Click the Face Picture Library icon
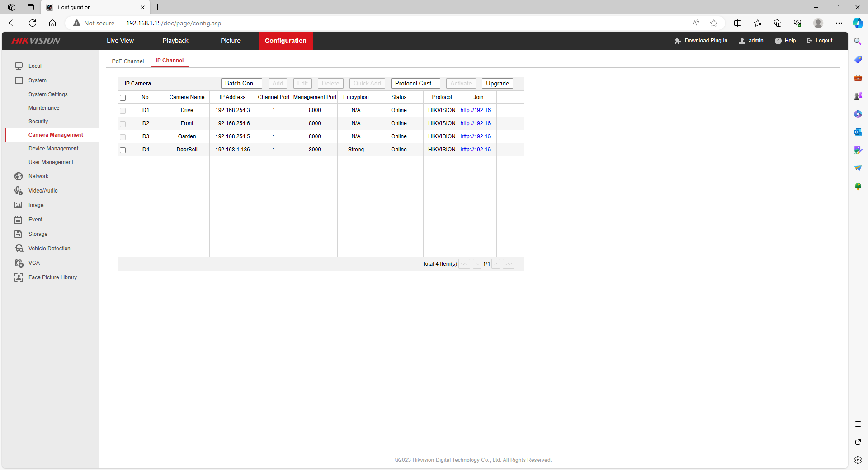Screen dimensions: 868x470 click(x=19, y=277)
